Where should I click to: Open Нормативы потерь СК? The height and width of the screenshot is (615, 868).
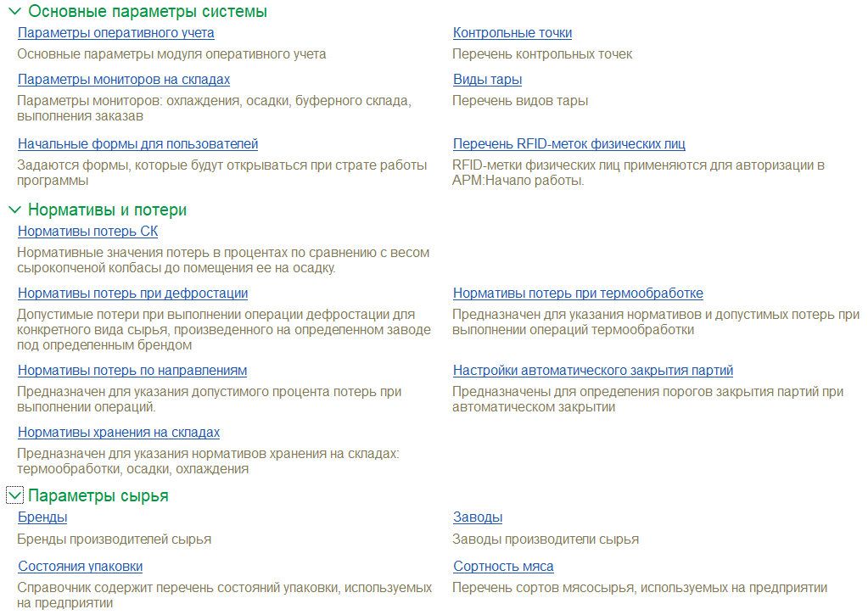[x=87, y=232]
